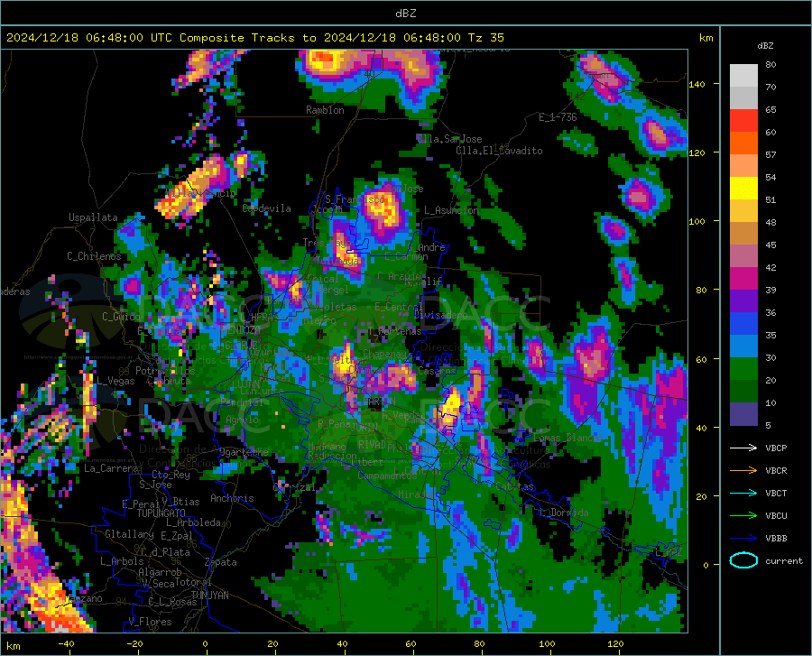Click the S_Francisco place label
The height and width of the screenshot is (656, 812).
355,199
